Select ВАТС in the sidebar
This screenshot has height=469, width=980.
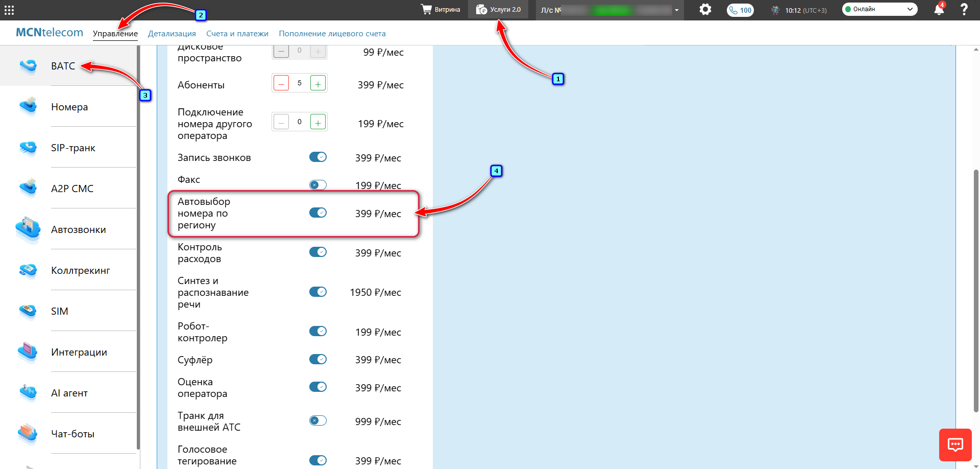[63, 66]
